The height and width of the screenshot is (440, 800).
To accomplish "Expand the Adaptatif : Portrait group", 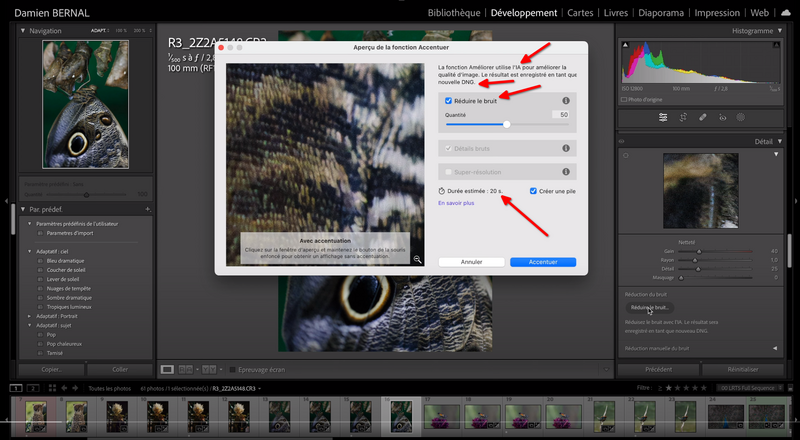I will pyautogui.click(x=30, y=316).
